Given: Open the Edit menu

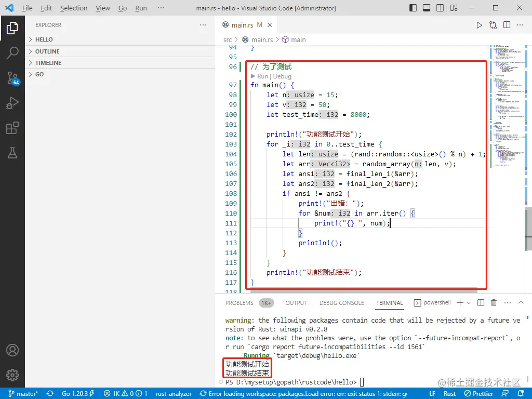Looking at the screenshot, I should point(46,8).
